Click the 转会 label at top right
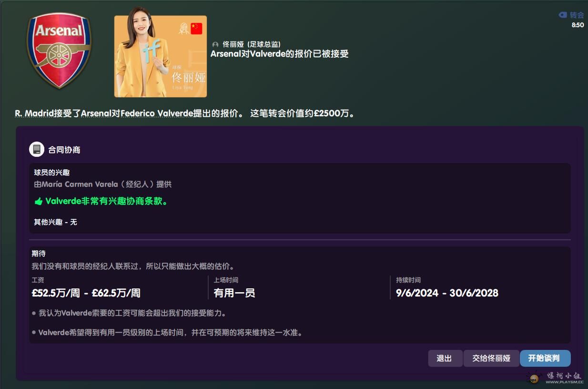Viewport: 588px width, 389px height. point(577,15)
